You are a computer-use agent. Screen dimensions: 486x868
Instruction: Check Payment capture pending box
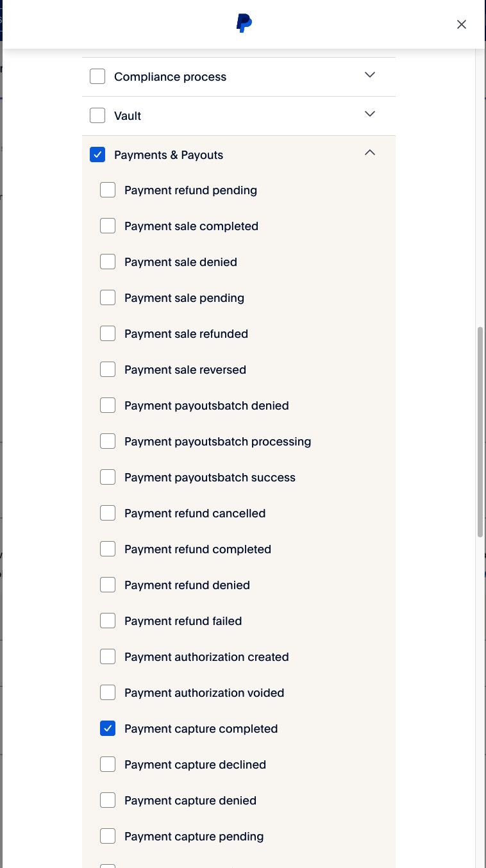point(108,837)
